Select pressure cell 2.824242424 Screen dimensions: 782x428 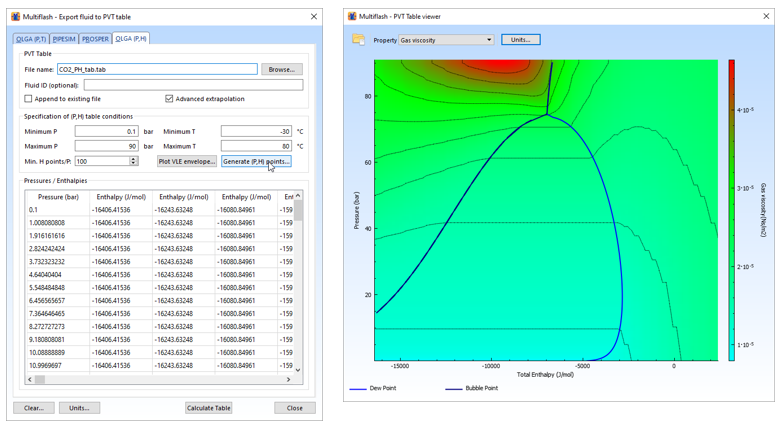pyautogui.click(x=58, y=249)
